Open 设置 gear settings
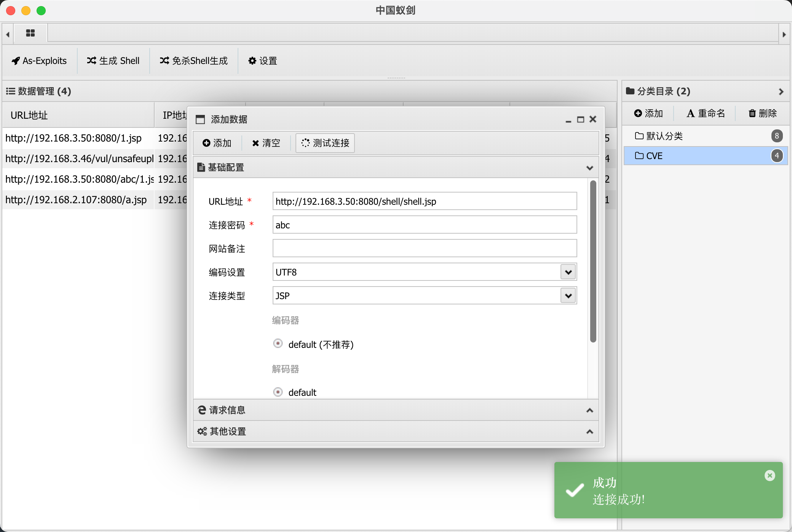This screenshot has width=792, height=532. point(263,61)
